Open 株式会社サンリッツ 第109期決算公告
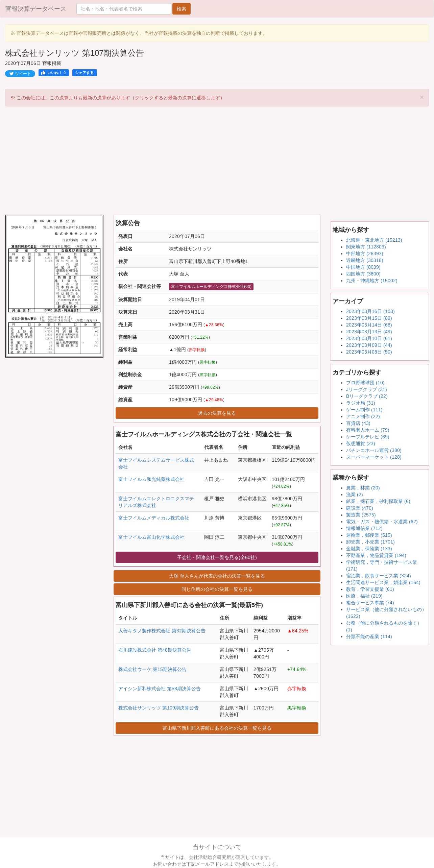 click(x=158, y=708)
